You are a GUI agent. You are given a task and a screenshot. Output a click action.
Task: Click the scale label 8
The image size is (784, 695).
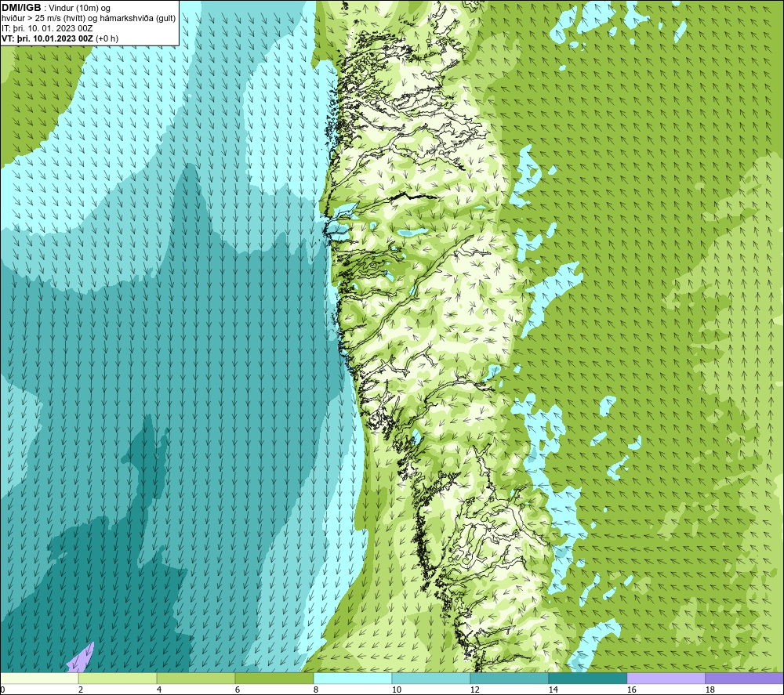coord(316,690)
